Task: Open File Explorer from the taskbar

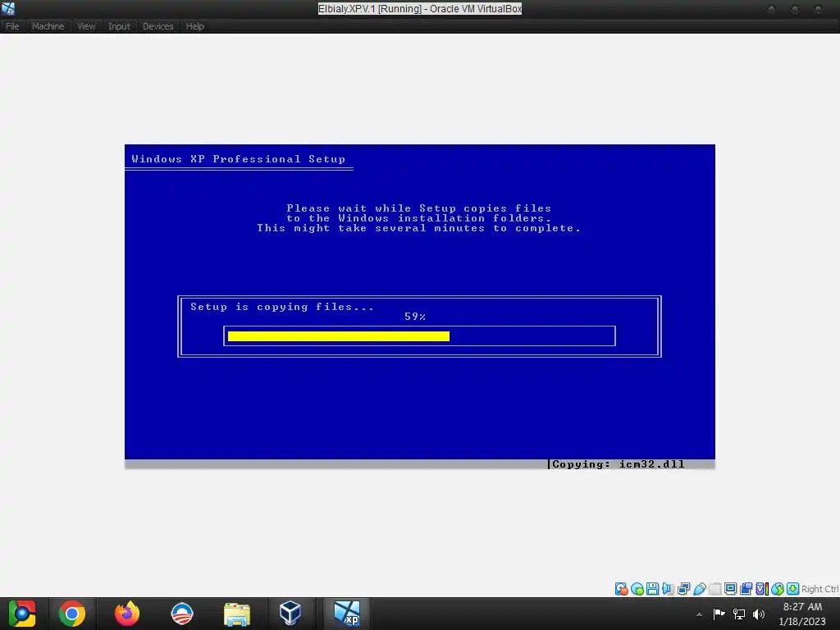Action: [237, 614]
